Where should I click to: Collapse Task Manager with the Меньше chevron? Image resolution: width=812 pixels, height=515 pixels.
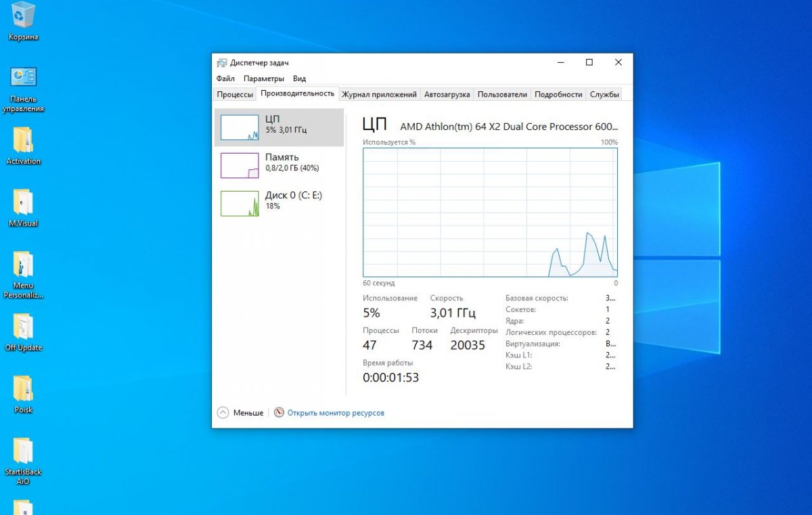(223, 412)
